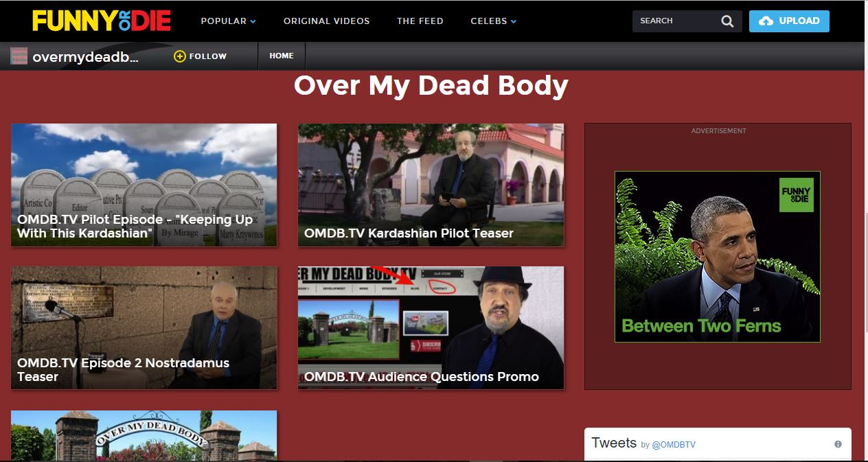Expand the Popular dropdown menu
The image size is (868, 462).
click(x=228, y=21)
